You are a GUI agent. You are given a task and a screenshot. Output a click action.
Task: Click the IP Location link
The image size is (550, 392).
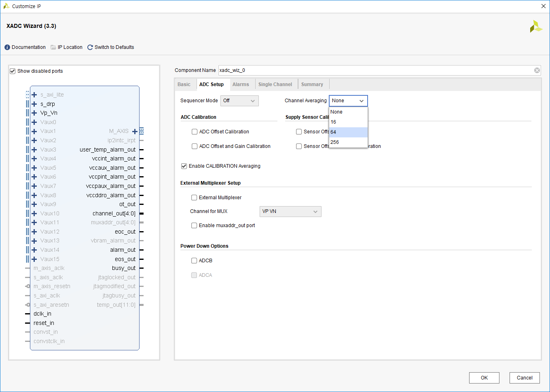70,47
